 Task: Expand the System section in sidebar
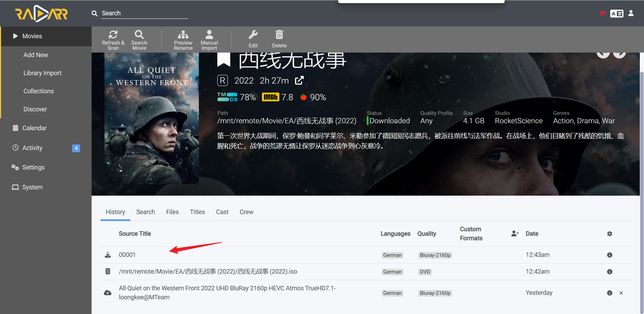(x=32, y=187)
